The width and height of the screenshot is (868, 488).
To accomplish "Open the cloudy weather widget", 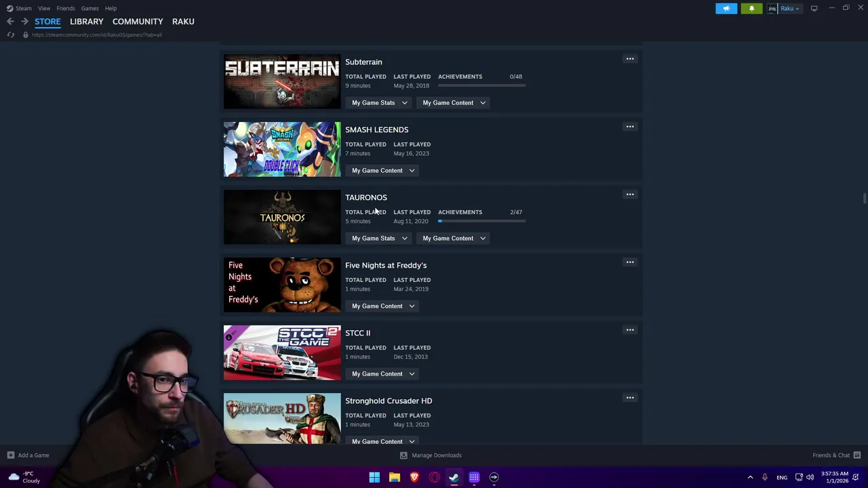I will click(23, 477).
